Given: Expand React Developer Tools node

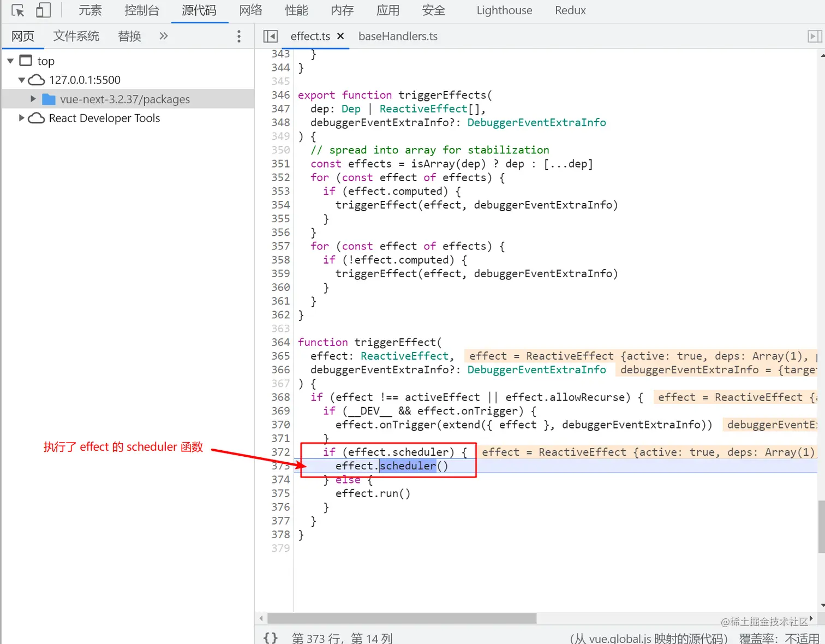Looking at the screenshot, I should coord(21,118).
